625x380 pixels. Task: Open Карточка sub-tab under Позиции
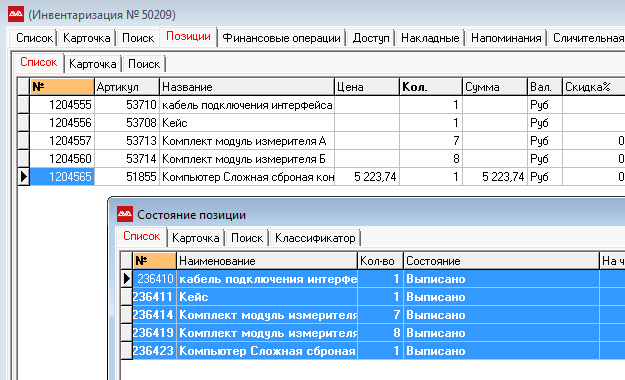pyautogui.click(x=92, y=64)
